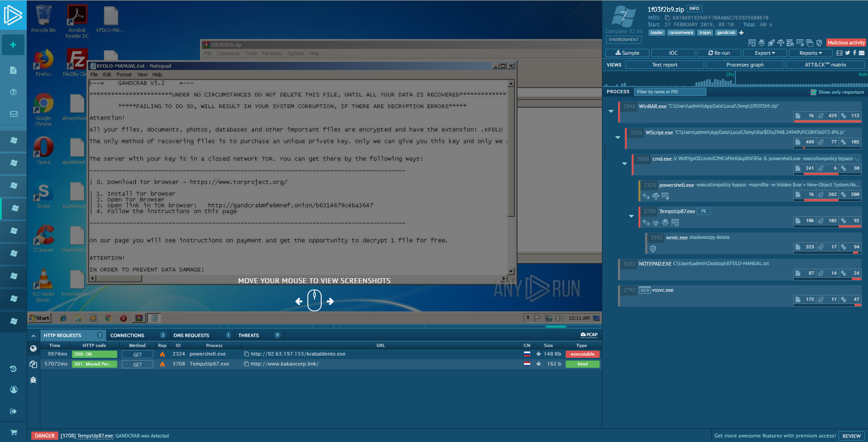Viewport: 868px width, 442px height.
Task: Open the video film strip icon
Action: pos(839,53)
